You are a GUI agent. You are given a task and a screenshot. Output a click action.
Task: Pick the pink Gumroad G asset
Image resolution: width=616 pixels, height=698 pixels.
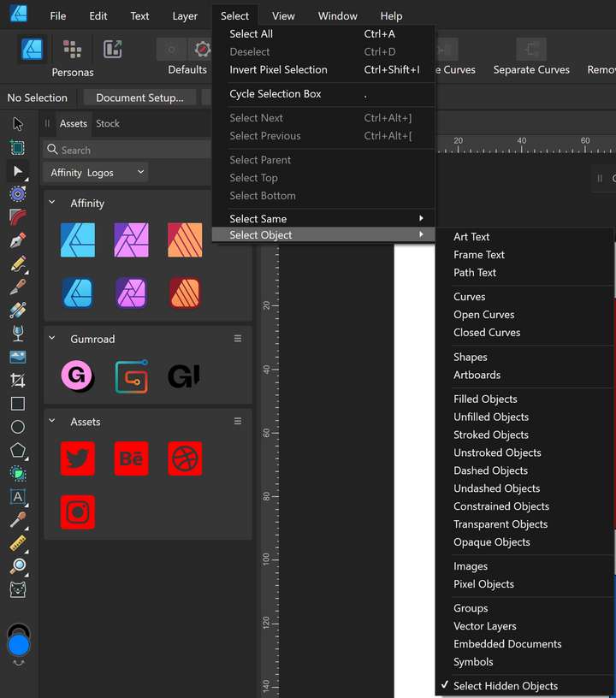[78, 376]
